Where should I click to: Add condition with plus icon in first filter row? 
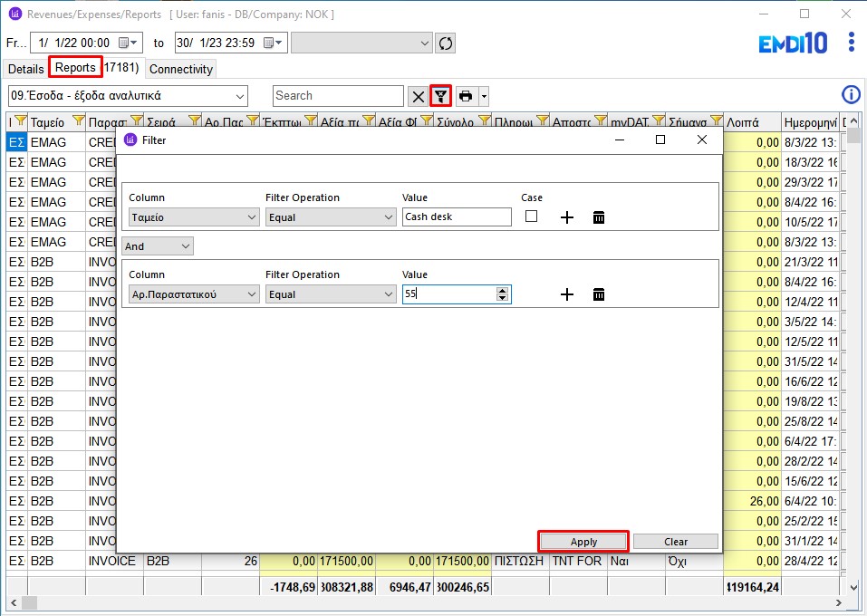pyautogui.click(x=567, y=217)
